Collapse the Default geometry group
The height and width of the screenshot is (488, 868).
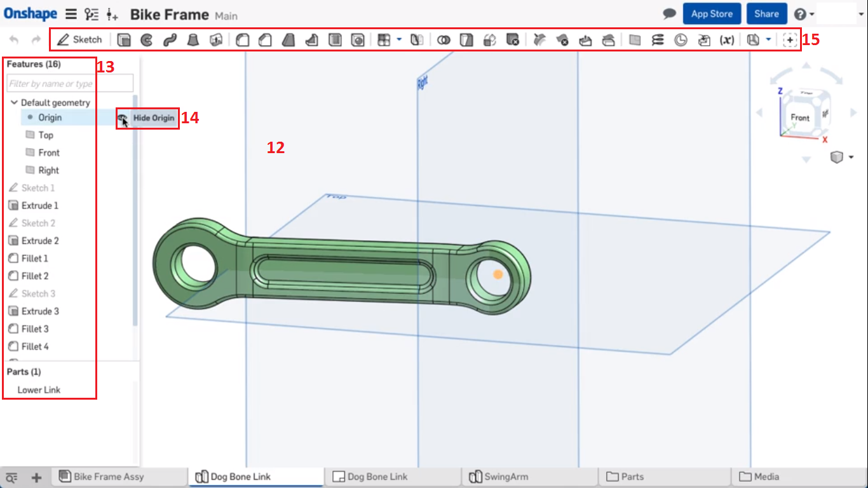pos(14,102)
